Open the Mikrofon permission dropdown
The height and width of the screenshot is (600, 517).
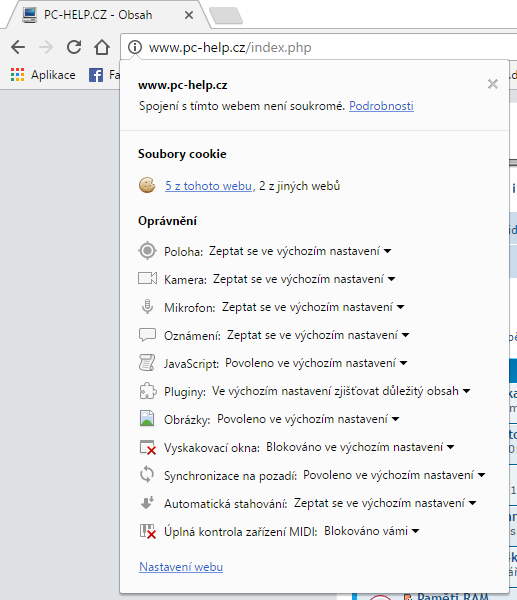tap(313, 307)
